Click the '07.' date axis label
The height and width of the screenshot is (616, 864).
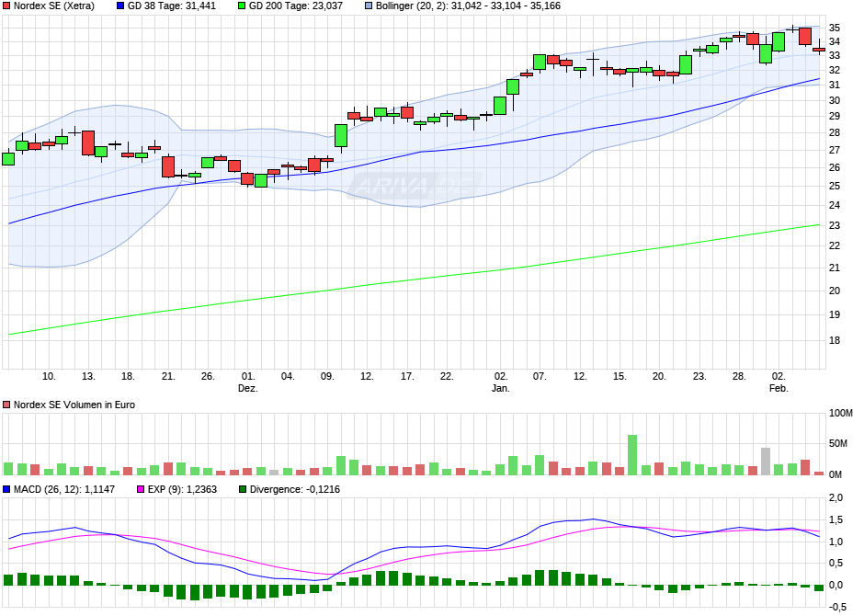(540, 376)
